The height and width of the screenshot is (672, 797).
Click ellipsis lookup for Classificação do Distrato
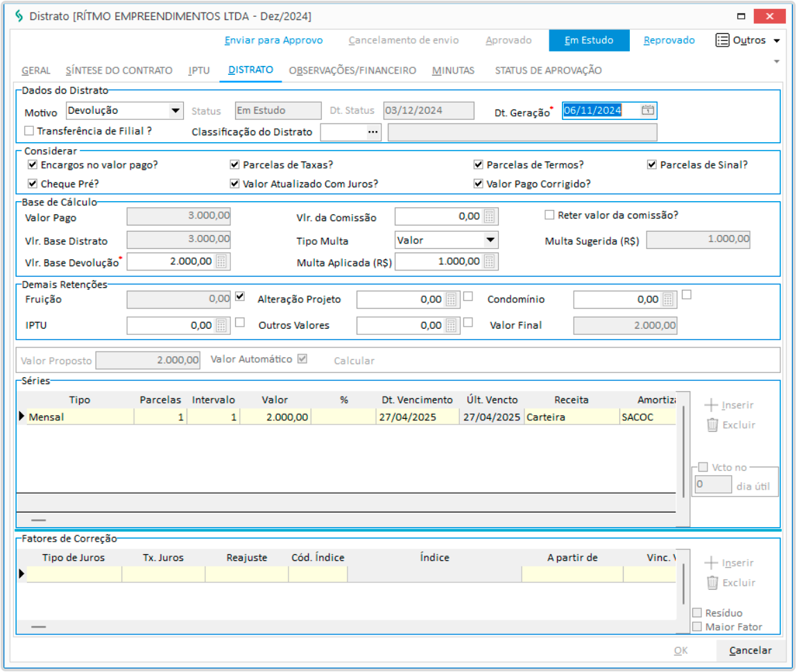coord(374,132)
